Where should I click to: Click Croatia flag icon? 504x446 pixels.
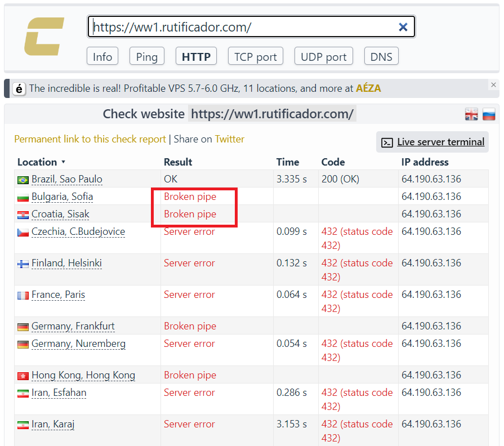click(23, 215)
